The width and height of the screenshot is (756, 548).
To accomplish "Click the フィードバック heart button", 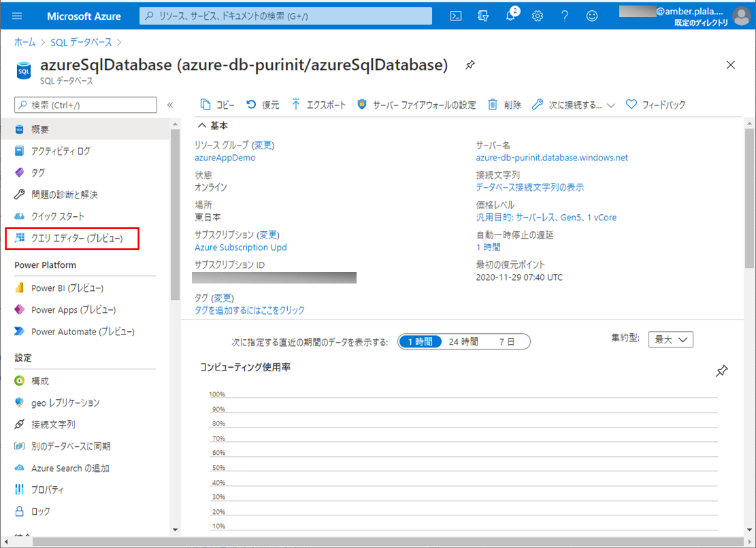I will (x=655, y=105).
